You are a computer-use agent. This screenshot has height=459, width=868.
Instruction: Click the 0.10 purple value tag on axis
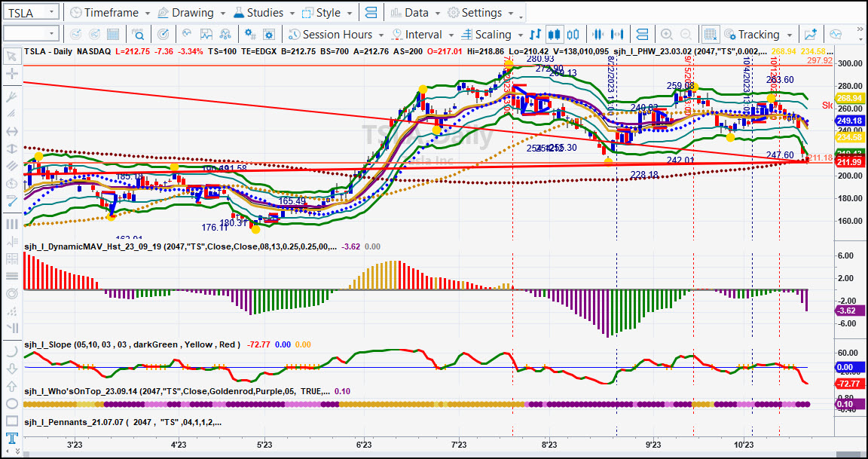850,405
